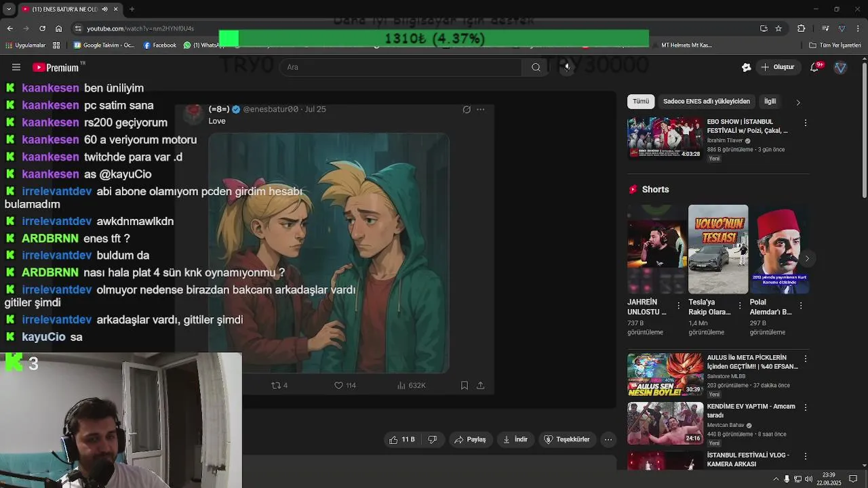
Task: Click the retweet icon on the tweet
Action: [x=275, y=385]
